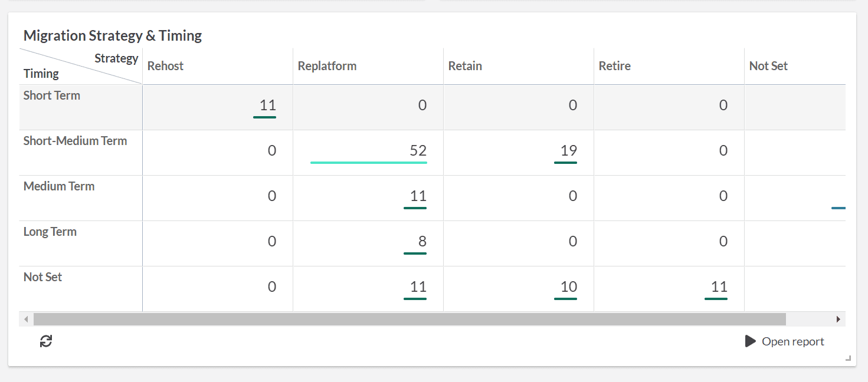Click the scrollbar right arrow
The height and width of the screenshot is (382, 868).
pyautogui.click(x=838, y=320)
